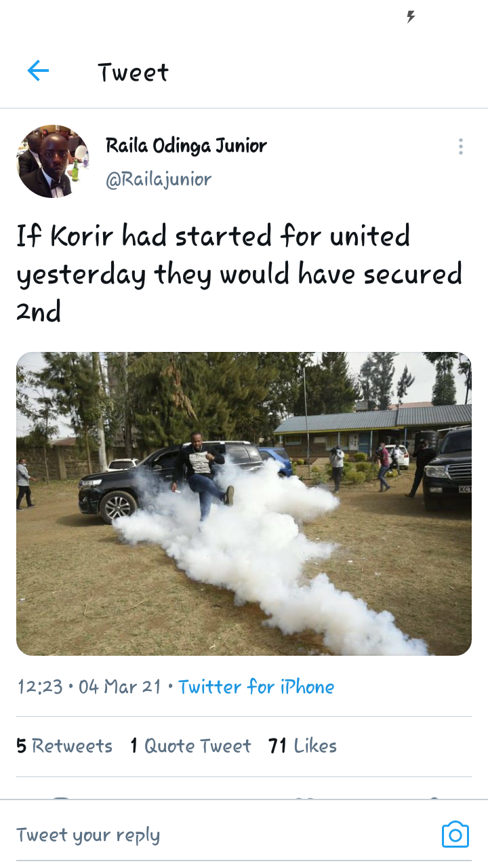Open Raila Odinga Junior's profile picture
The height and width of the screenshot is (868, 488).
click(x=53, y=161)
